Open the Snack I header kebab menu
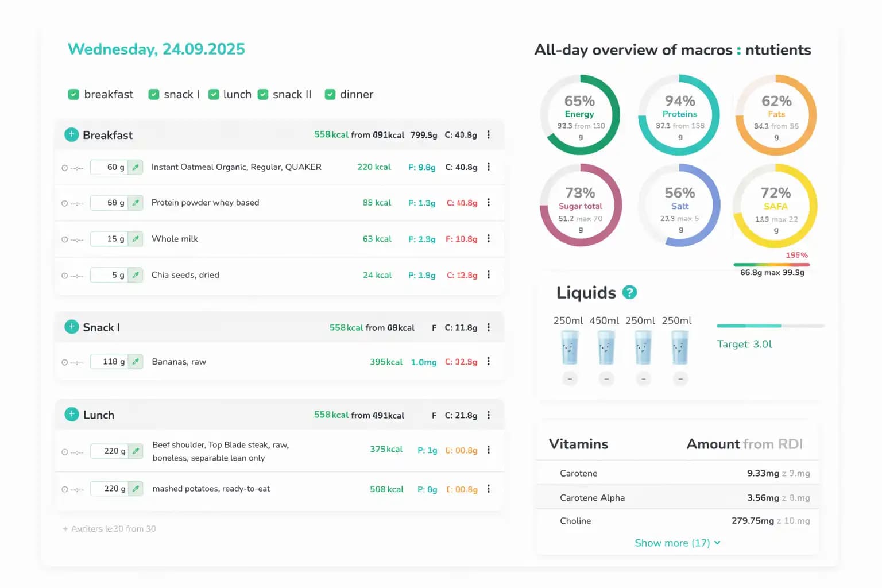 (489, 327)
